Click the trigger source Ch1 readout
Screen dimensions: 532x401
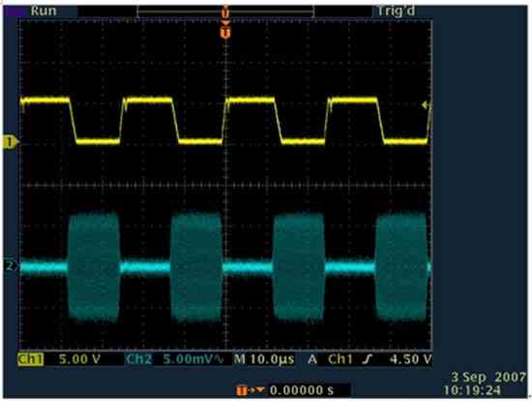click(x=340, y=359)
